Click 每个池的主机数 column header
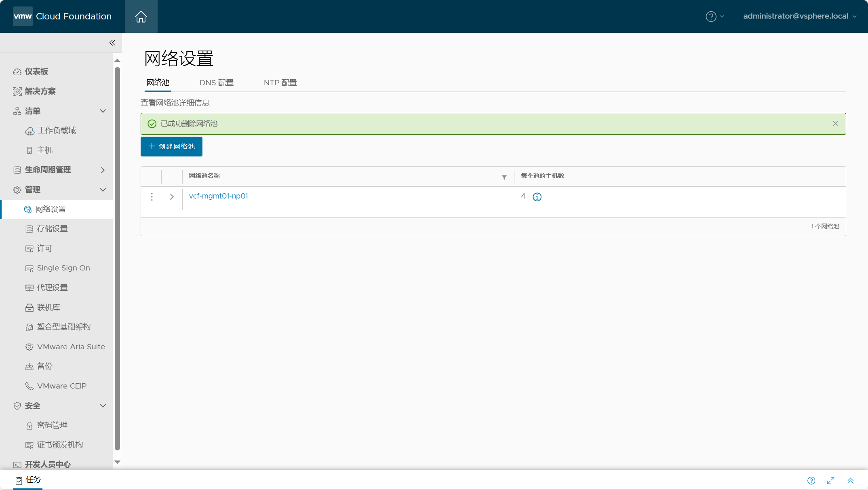Viewport: 868px width, 490px height. coord(542,176)
